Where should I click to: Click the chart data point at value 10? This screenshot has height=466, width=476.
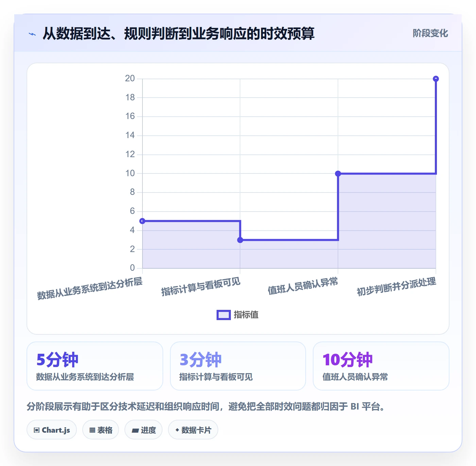pyautogui.click(x=338, y=174)
